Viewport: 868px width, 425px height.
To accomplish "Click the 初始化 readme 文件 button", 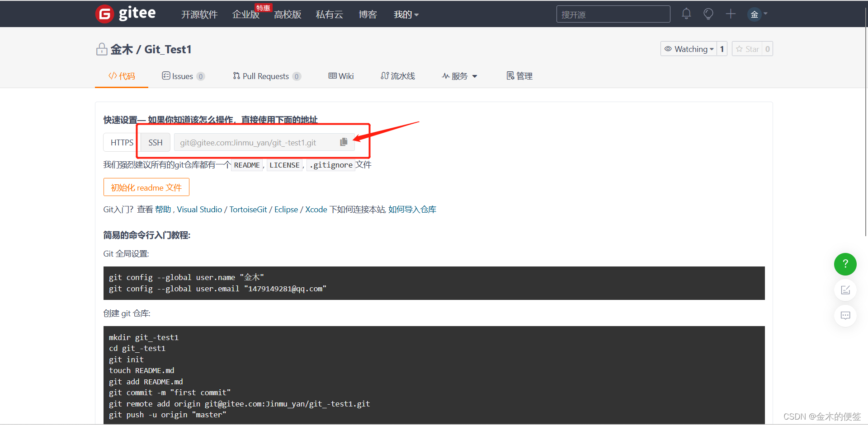I will [146, 187].
